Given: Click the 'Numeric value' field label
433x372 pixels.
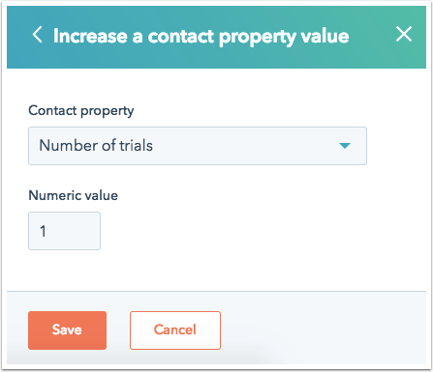Looking at the screenshot, I should tap(73, 195).
